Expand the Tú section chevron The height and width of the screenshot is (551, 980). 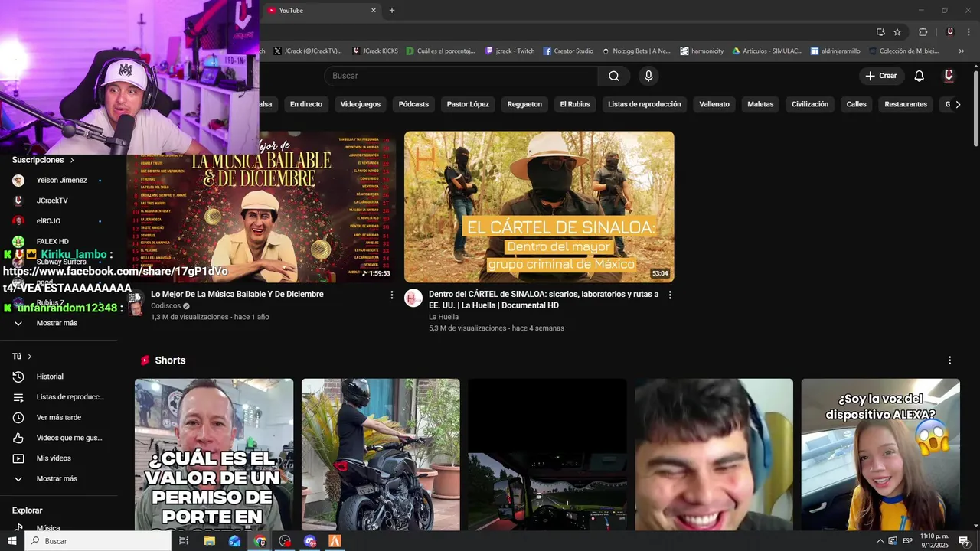pos(30,357)
